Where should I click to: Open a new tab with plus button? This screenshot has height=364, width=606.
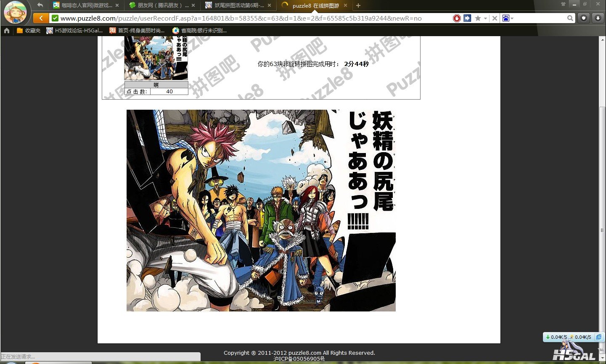(x=358, y=5)
